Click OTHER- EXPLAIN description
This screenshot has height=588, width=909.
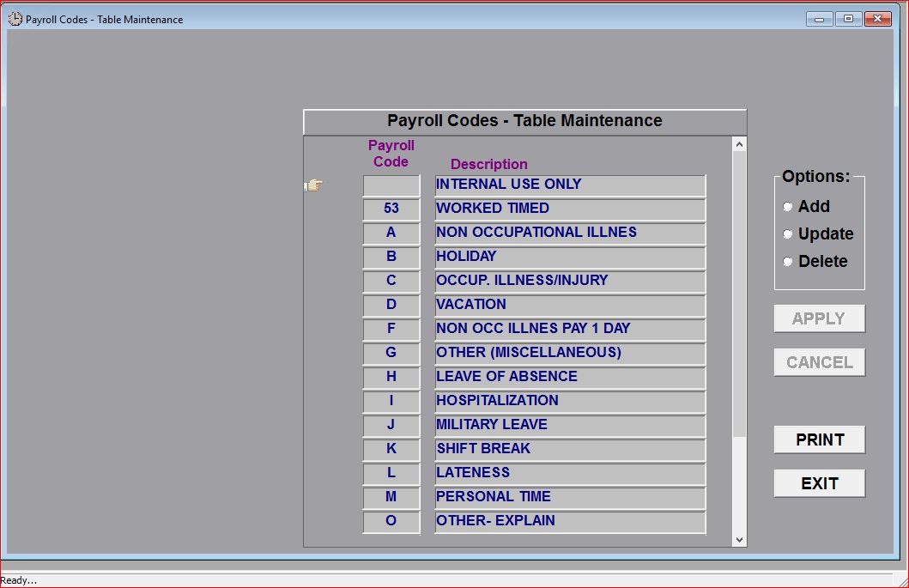tap(571, 523)
